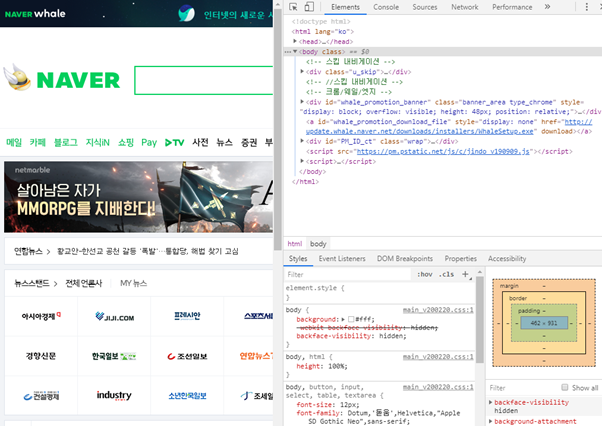Select body in the breadcrumb bar

[x=318, y=244]
